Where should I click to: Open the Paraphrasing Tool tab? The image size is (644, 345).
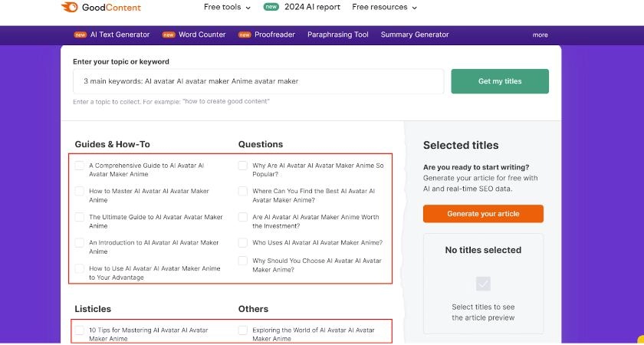coord(338,34)
